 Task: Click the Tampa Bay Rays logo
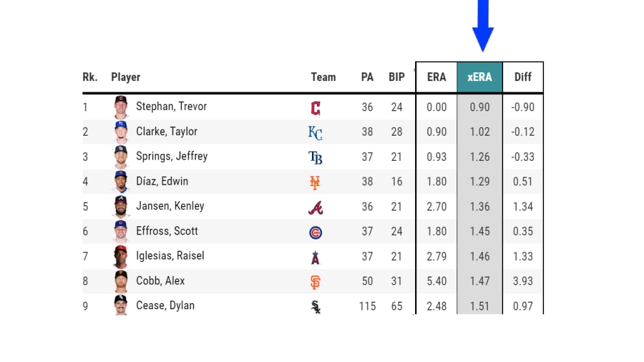[x=316, y=157]
